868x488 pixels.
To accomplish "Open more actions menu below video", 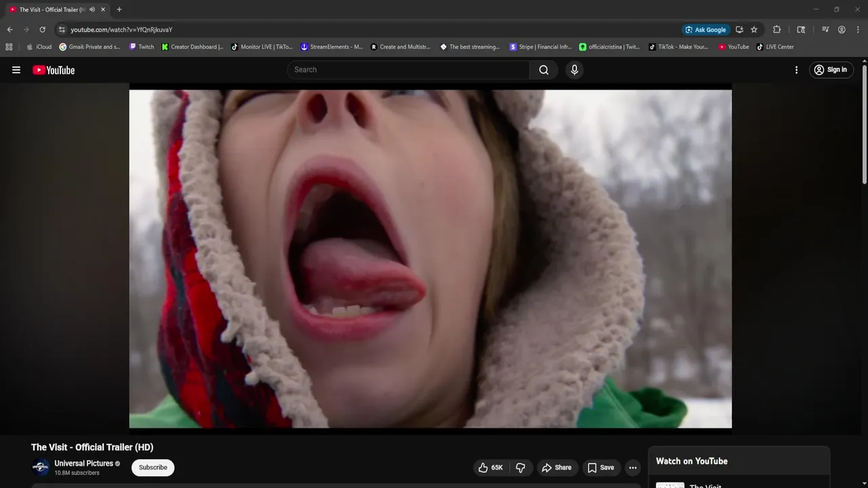I will click(x=633, y=468).
